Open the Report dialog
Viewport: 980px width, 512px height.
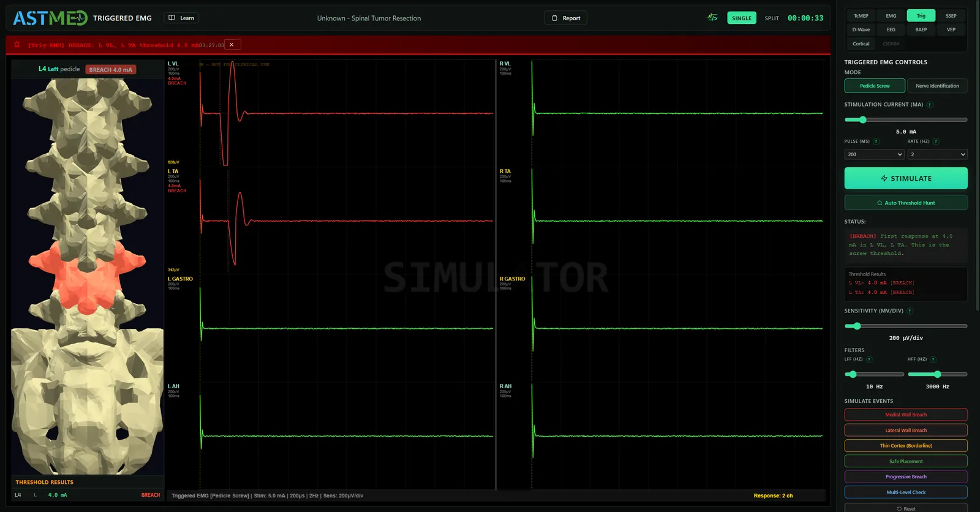pyautogui.click(x=565, y=18)
